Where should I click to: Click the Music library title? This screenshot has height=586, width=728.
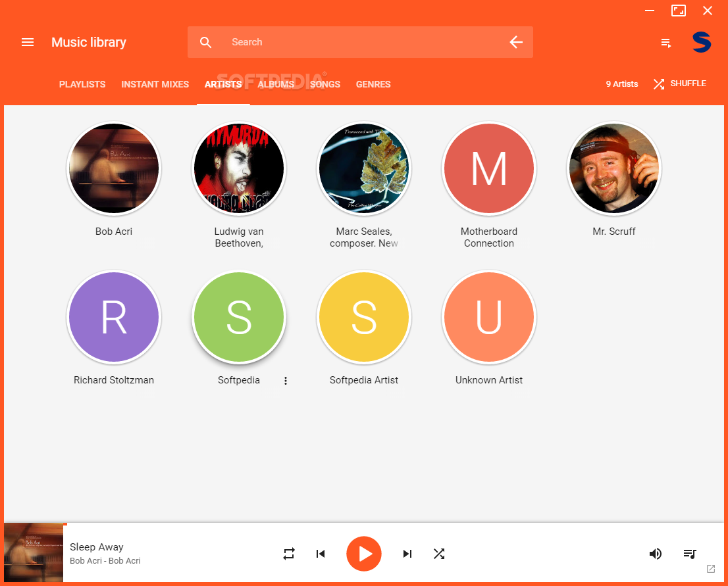[x=89, y=42]
